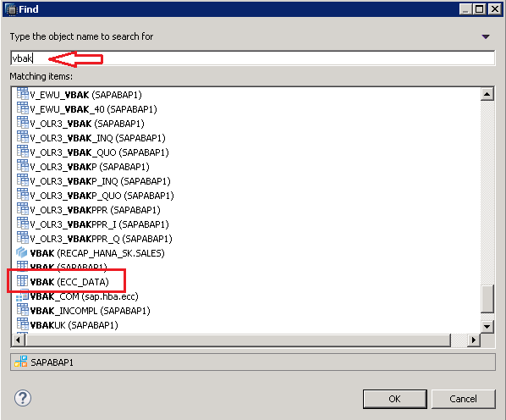
Task: Click the schema icon next to SAPABAP1 status
Action: coord(20,362)
